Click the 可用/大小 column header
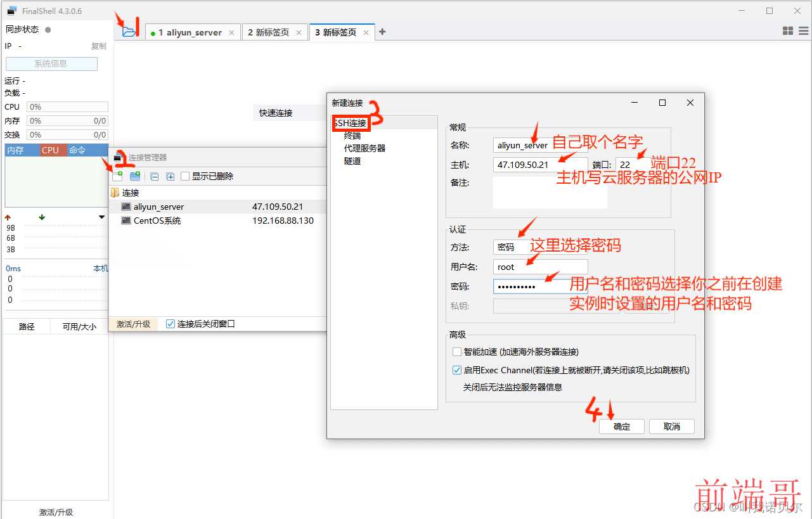812x519 pixels. 80,327
